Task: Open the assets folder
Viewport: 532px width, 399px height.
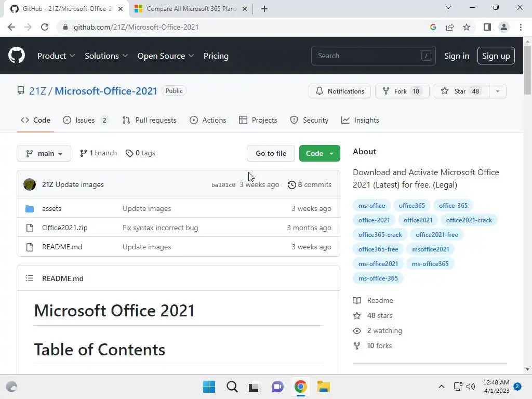Action: 51,208
